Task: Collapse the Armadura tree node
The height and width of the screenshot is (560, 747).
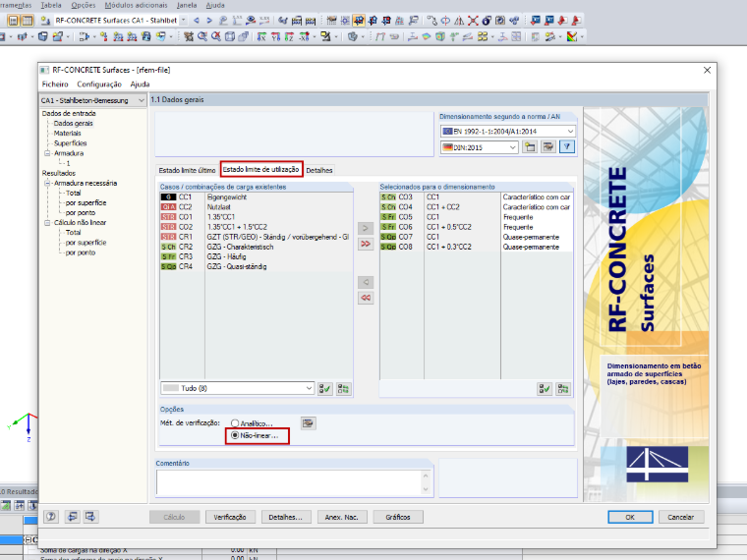Action: 47,153
